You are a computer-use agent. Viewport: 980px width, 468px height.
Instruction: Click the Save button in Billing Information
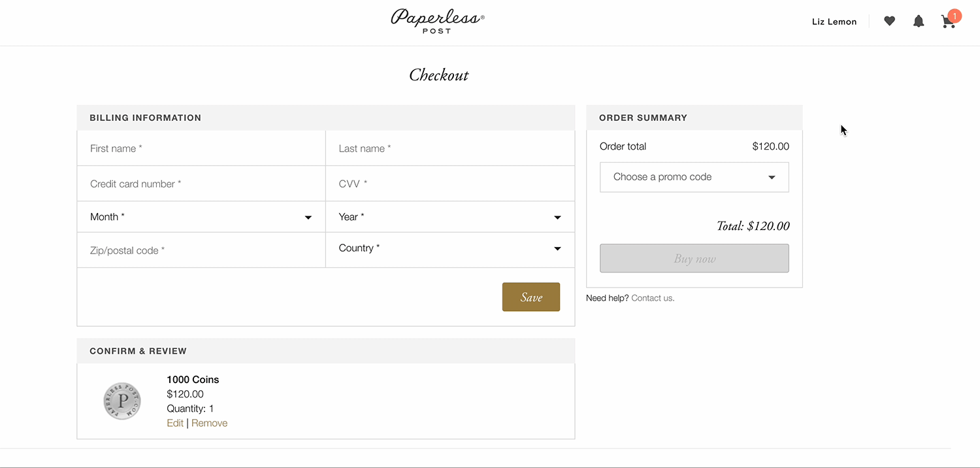tap(531, 297)
